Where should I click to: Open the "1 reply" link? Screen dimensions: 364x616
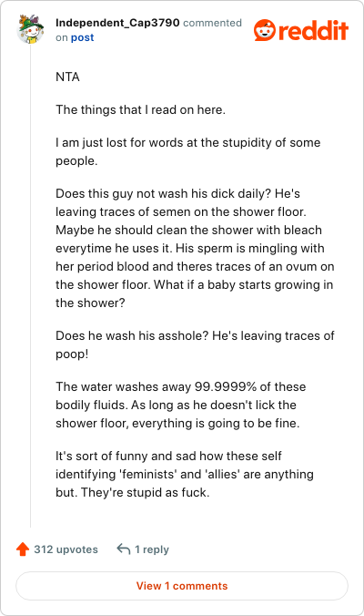(x=152, y=549)
